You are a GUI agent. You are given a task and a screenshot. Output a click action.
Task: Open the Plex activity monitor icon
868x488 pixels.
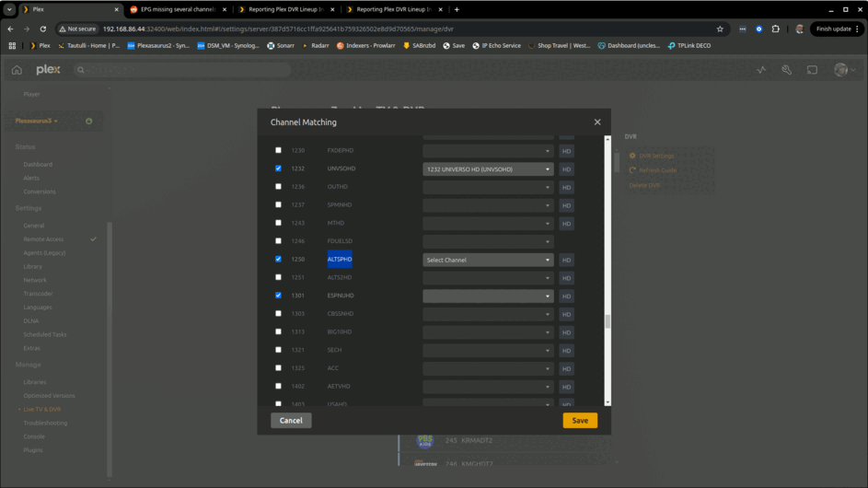[762, 70]
